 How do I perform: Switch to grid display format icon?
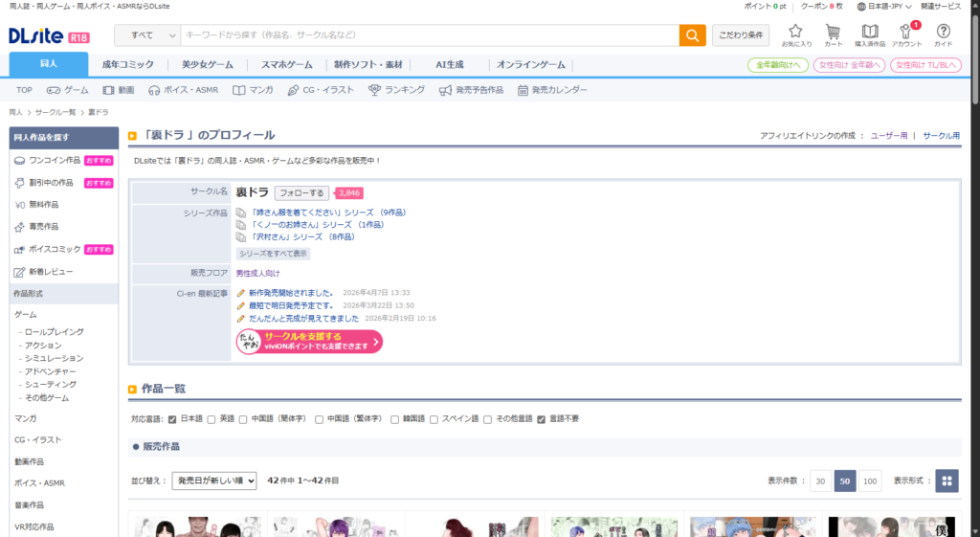pyautogui.click(x=946, y=481)
